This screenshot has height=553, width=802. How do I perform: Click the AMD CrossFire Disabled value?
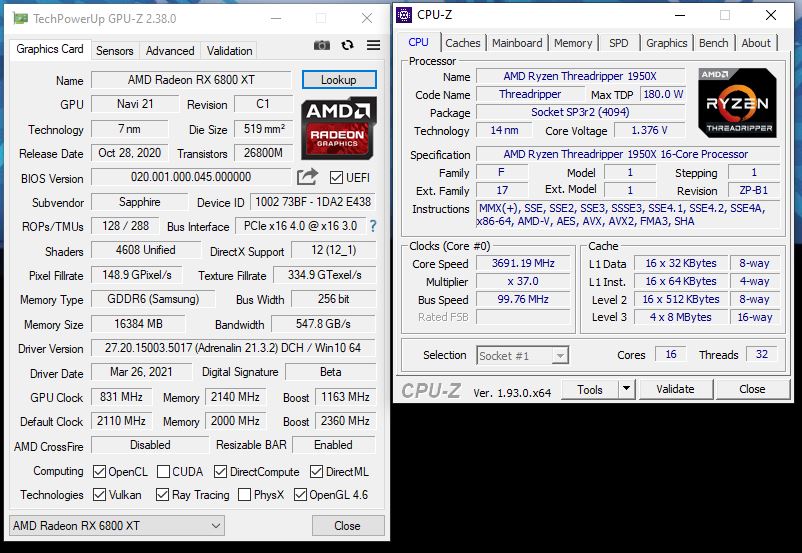tap(150, 445)
